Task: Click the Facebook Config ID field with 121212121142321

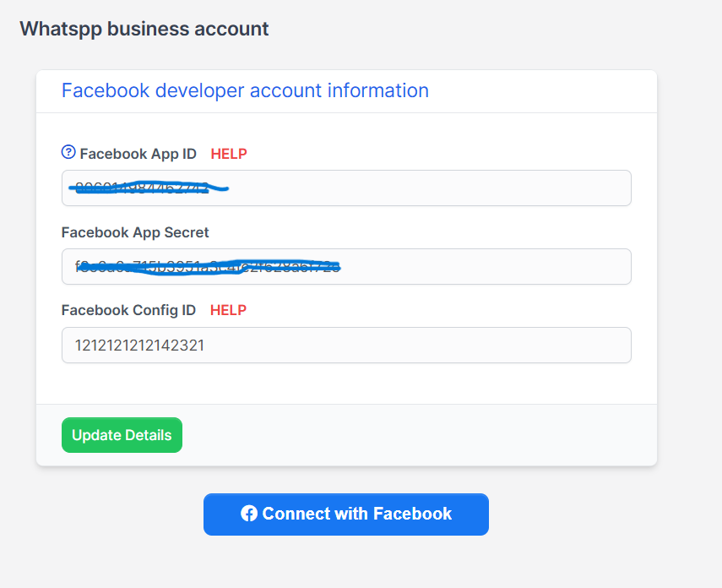Action: click(x=346, y=346)
